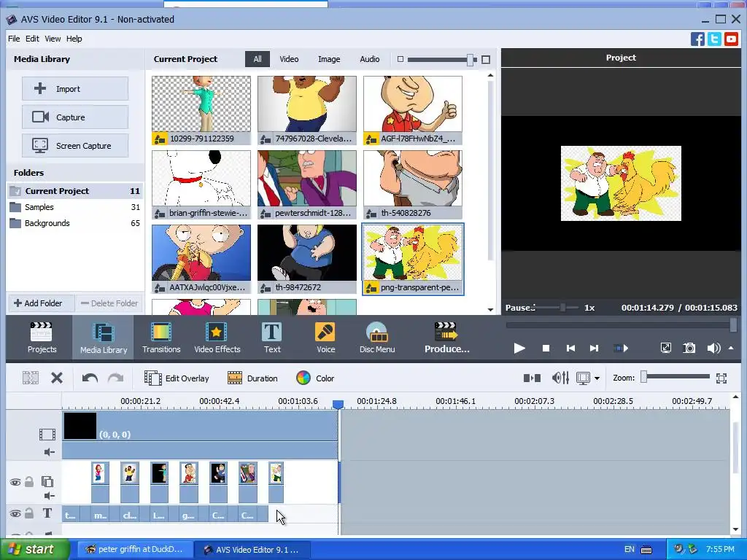Select the All media filter tab
The height and width of the screenshot is (560, 747).
pos(258,59)
